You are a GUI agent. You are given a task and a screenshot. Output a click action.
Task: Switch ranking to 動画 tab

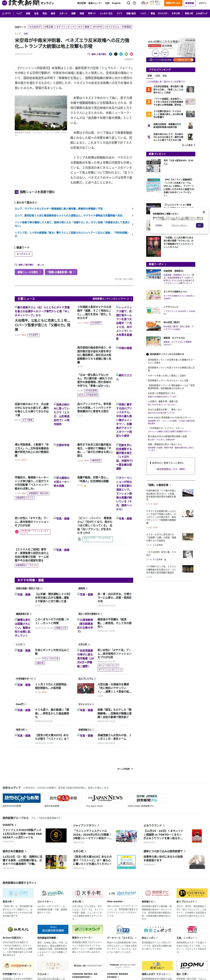pyautogui.click(x=165, y=76)
